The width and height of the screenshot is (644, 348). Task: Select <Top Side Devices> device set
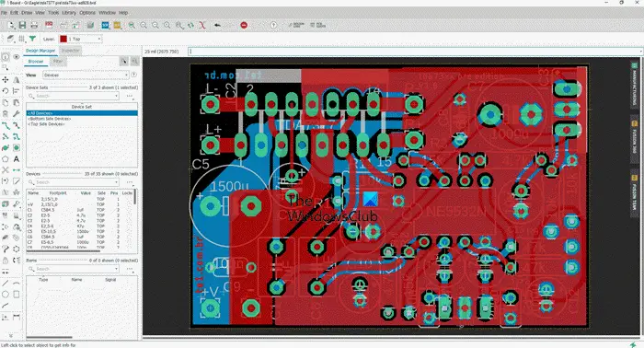click(82, 123)
